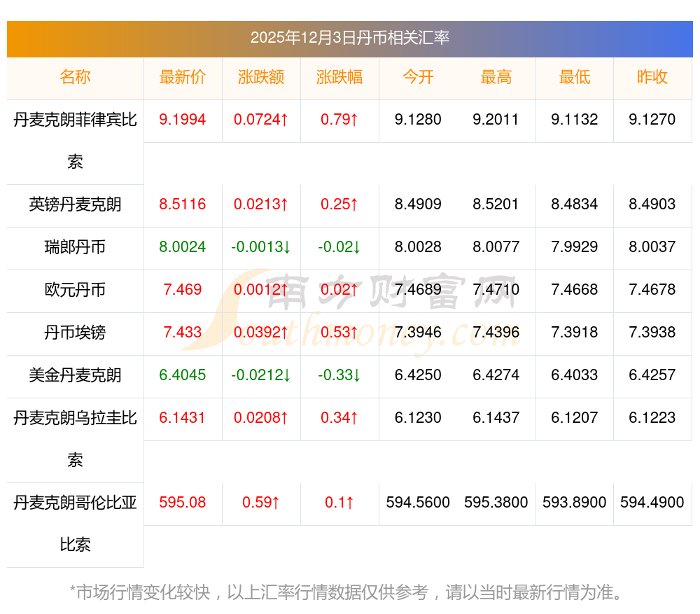
Task: Click the 最高 column header
Action: 496,77
